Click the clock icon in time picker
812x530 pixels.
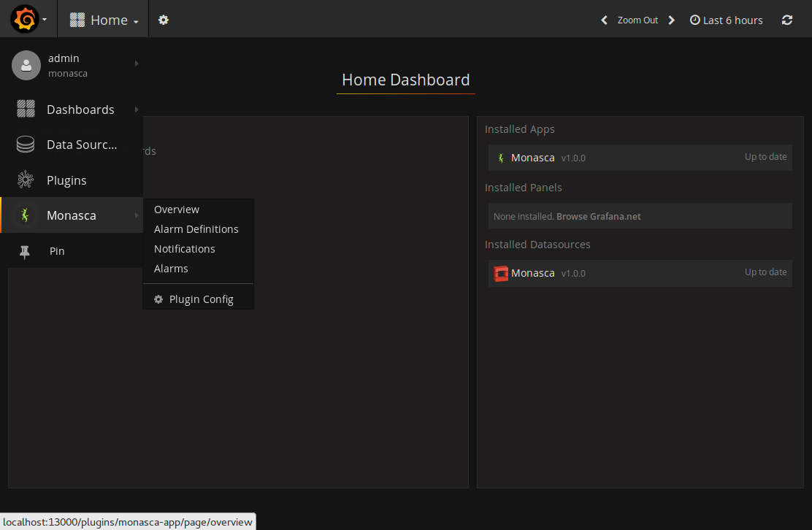695,20
